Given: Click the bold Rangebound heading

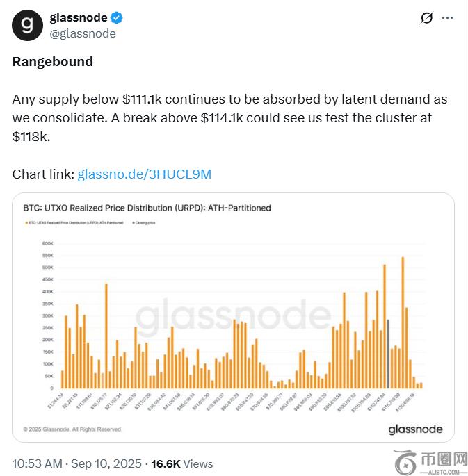Looking at the screenshot, I should pos(52,61).
